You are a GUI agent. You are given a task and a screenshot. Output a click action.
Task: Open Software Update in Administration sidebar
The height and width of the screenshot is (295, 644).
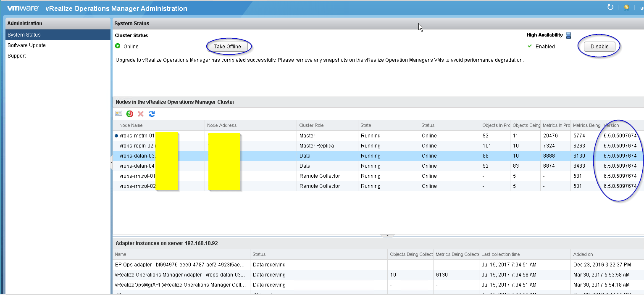coord(26,45)
